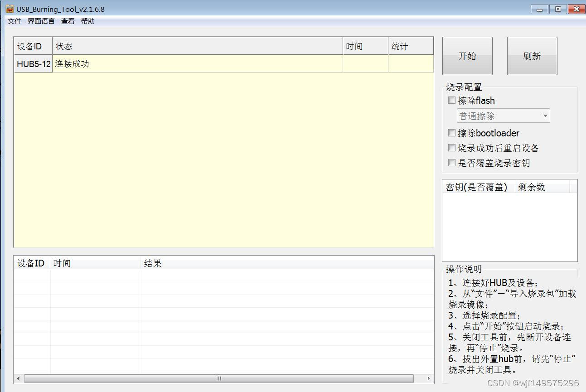The height and width of the screenshot is (392, 586).
Task: Maximize the USB Burning Tool window
Action: pyautogui.click(x=558, y=9)
